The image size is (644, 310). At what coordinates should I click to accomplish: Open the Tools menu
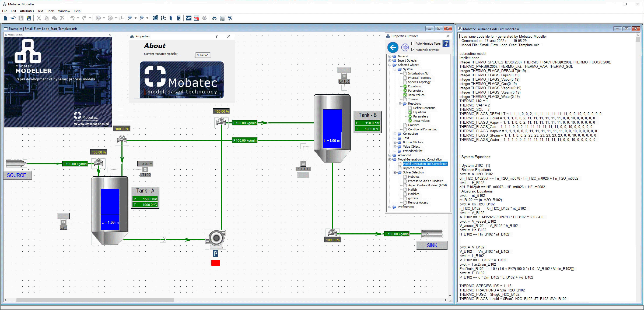click(x=51, y=11)
